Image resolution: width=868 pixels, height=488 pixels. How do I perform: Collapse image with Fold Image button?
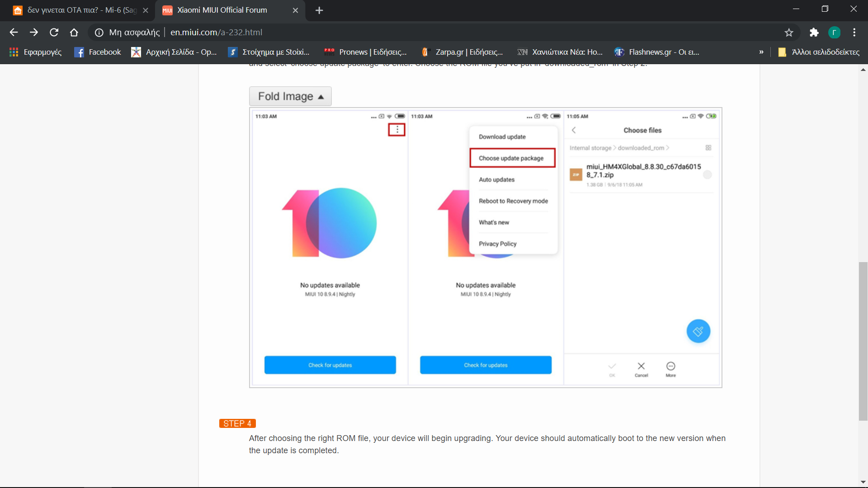click(x=290, y=96)
